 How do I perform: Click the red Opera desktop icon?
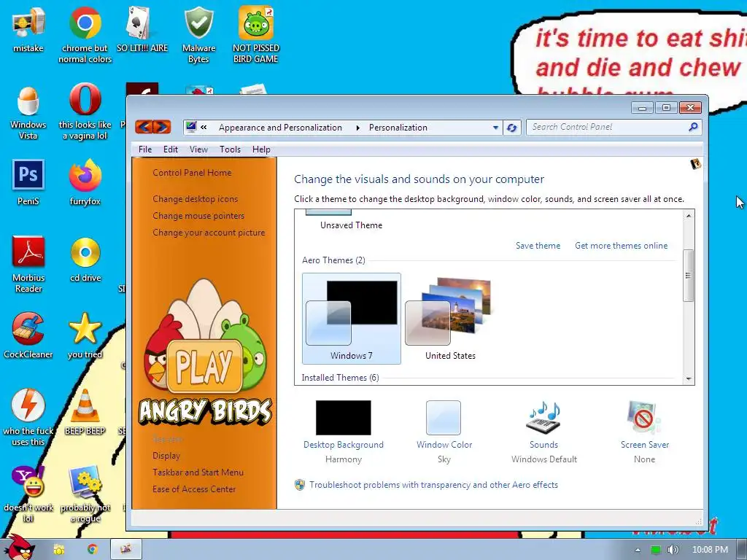click(85, 112)
